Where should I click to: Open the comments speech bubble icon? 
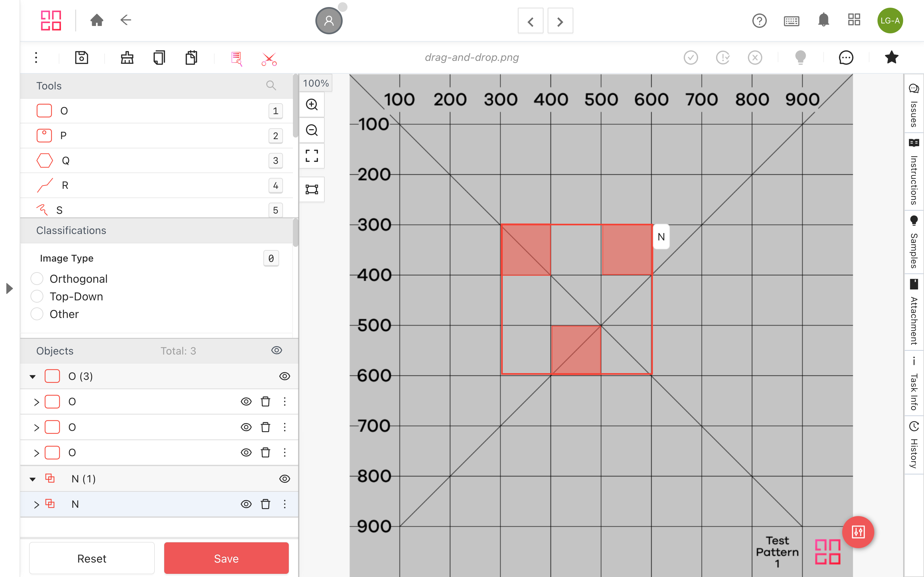(845, 58)
